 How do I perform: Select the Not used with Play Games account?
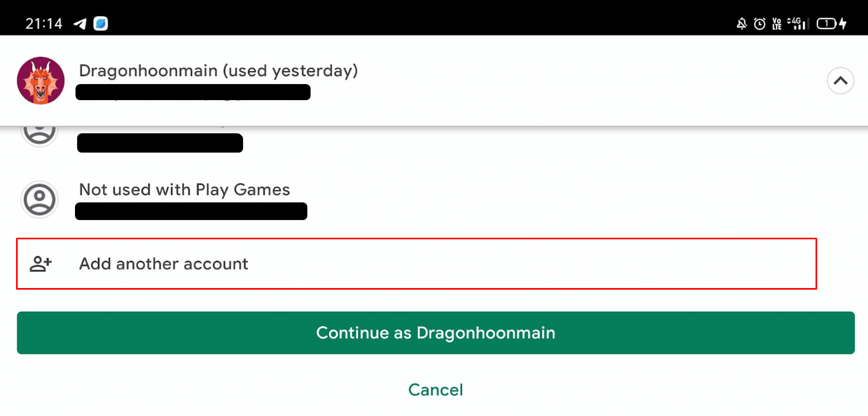click(417, 200)
